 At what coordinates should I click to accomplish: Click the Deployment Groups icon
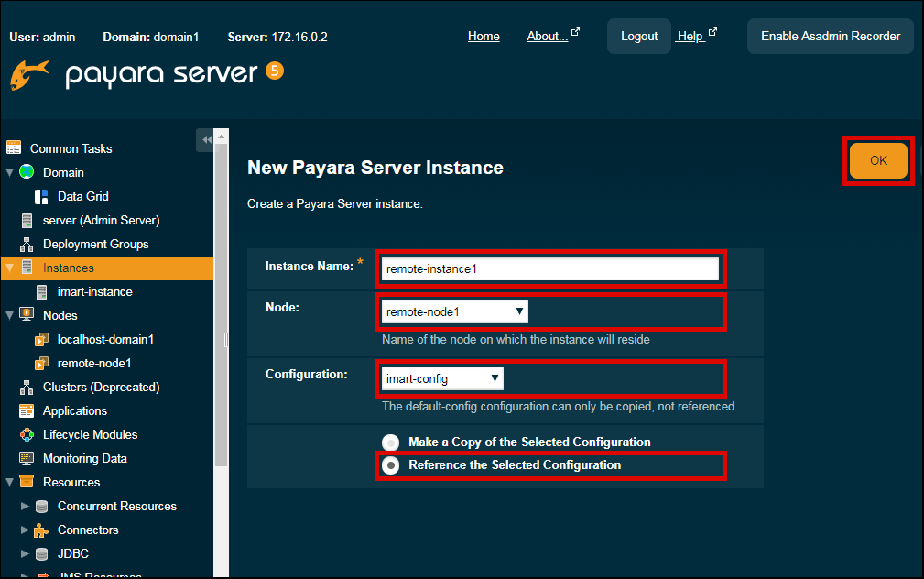click(x=27, y=245)
